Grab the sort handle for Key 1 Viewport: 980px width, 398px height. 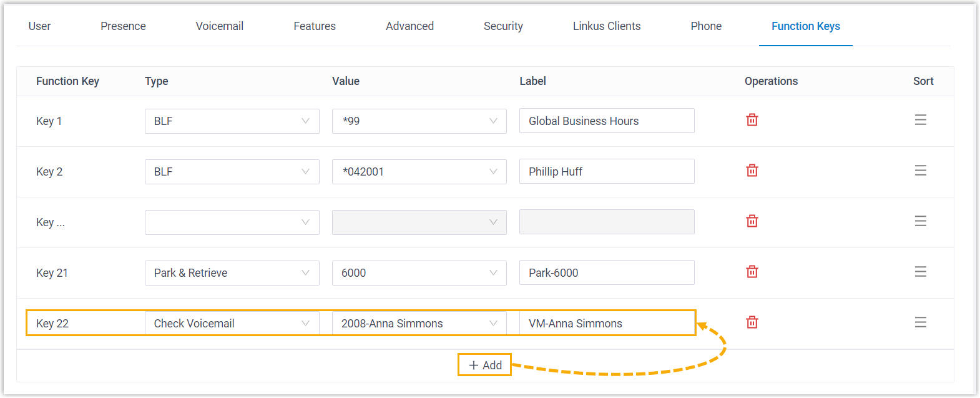(x=920, y=120)
